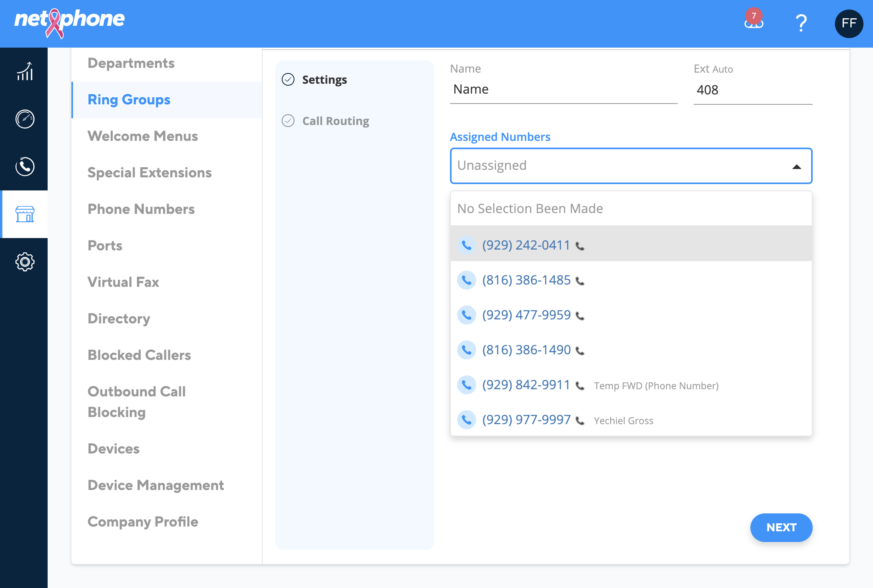The image size is (873, 588).
Task: Open Outbound Call Blocking section
Action: tap(137, 402)
